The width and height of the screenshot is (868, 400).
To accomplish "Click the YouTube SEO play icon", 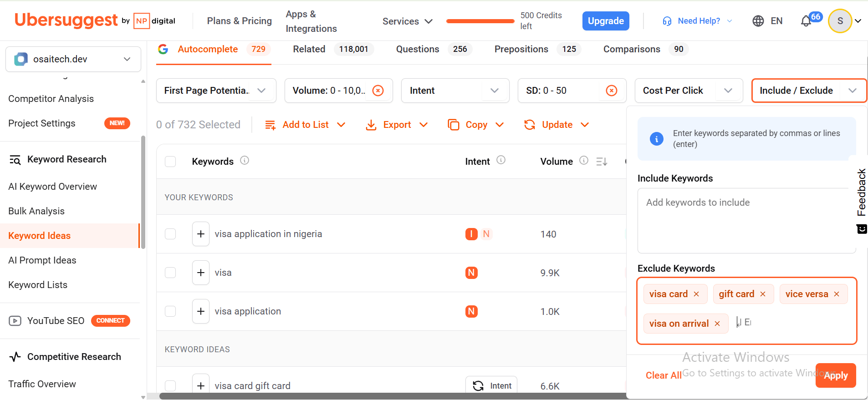I will pyautogui.click(x=15, y=321).
